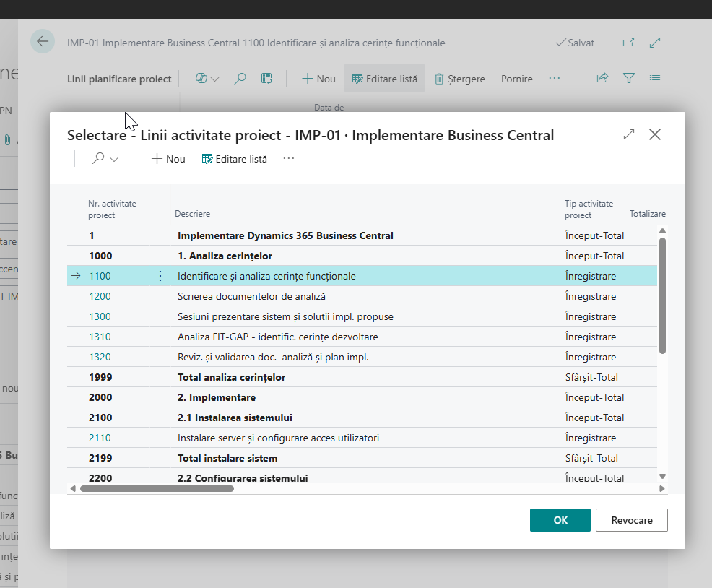Open activity number 1200 link
Viewport: 712px width, 588px height.
tap(100, 296)
